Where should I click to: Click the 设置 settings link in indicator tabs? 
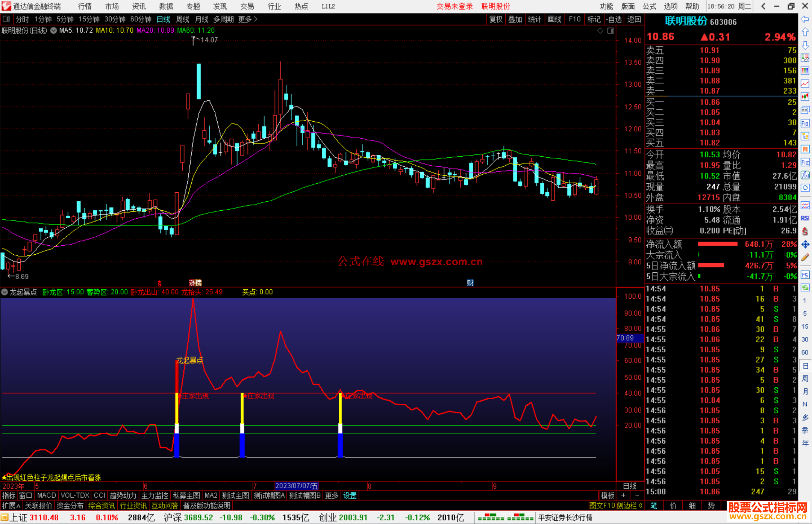[350, 495]
